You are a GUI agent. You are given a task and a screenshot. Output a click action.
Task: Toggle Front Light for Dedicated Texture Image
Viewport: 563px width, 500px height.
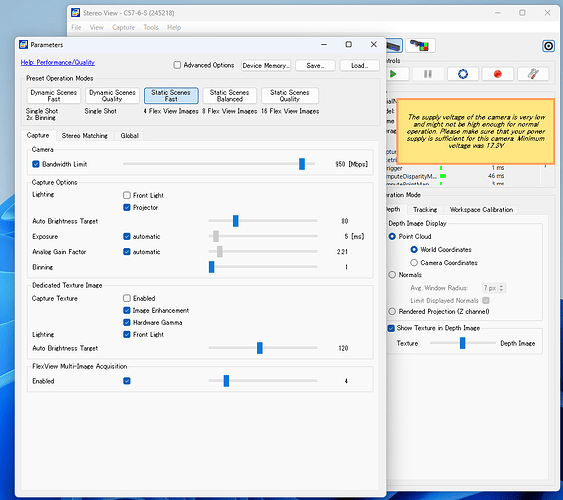point(127,335)
